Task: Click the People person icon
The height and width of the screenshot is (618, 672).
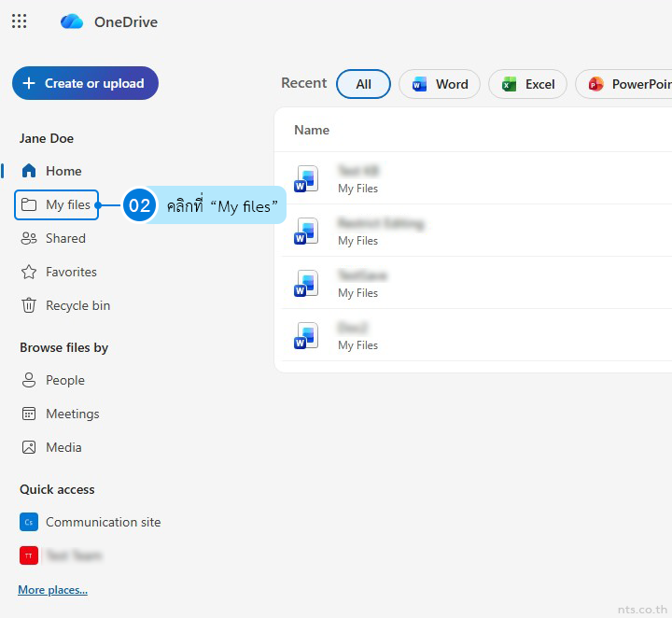Action: click(29, 380)
